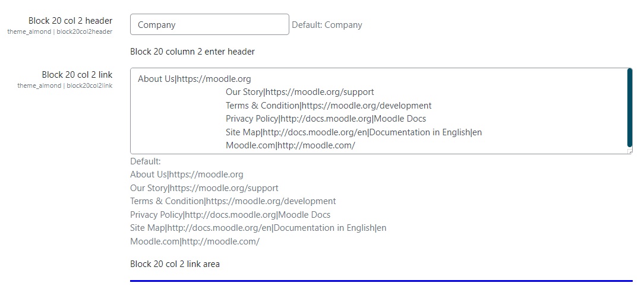Image resolution: width=644 pixels, height=286 pixels.
Task: Click 'Site Map' line inside the textarea
Action: click(x=353, y=132)
